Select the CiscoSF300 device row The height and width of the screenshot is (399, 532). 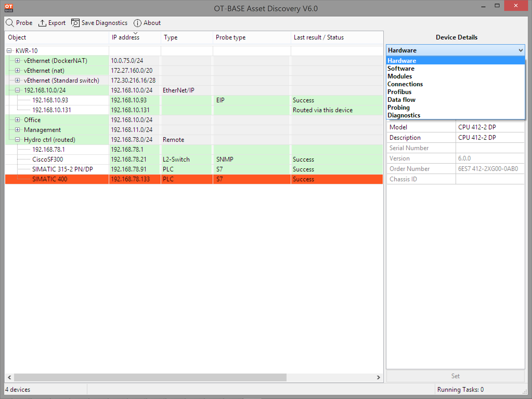(194, 159)
